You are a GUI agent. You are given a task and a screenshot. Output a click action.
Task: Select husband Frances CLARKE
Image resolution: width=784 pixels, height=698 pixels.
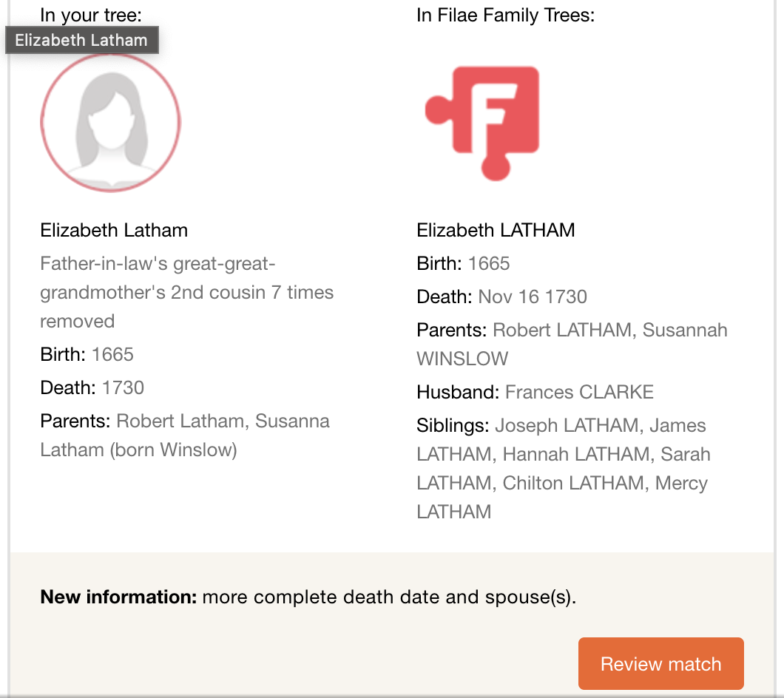pos(579,392)
